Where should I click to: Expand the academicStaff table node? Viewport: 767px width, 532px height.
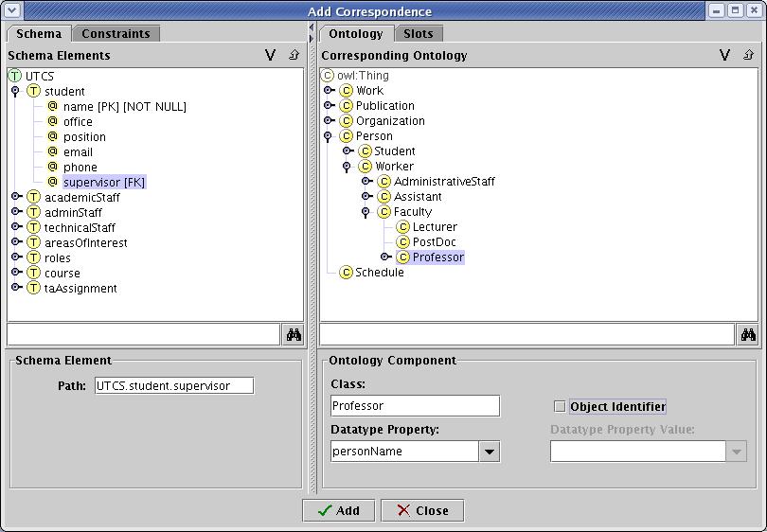pos(17,197)
